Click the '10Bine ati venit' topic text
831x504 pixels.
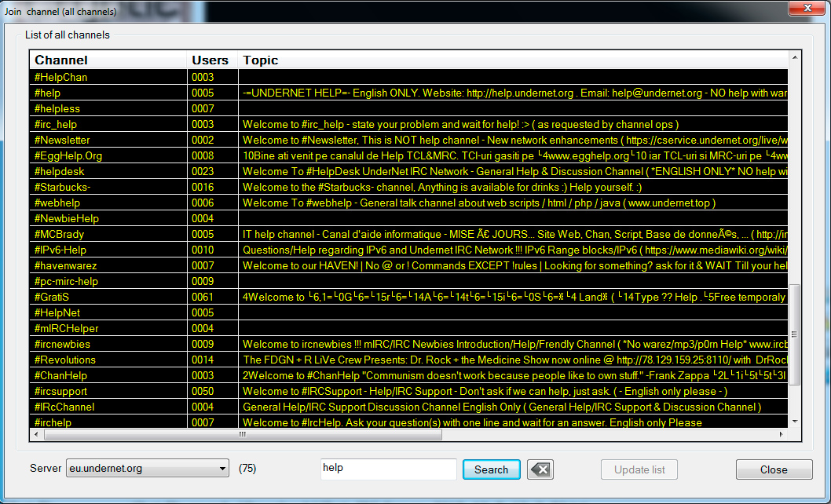pos(515,155)
